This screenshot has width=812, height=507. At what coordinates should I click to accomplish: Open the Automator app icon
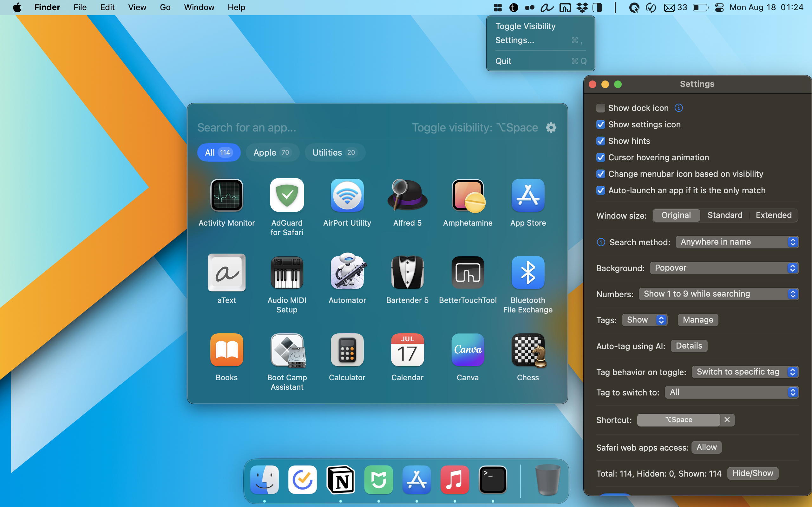(x=347, y=272)
